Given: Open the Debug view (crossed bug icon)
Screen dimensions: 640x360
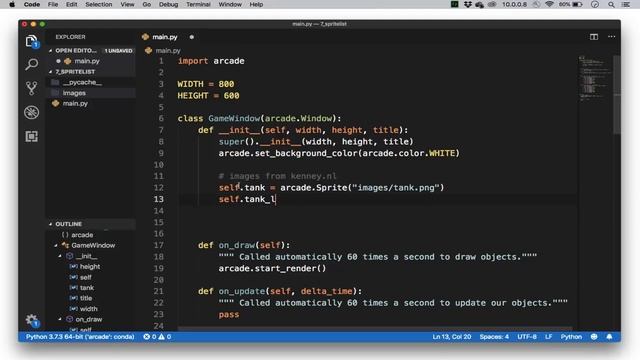Looking at the screenshot, I should pos(31,112).
